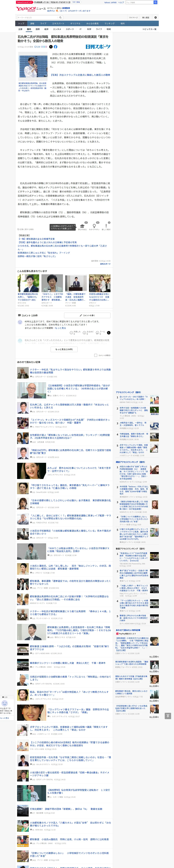Open the トピックス一覧 link
Viewport: 174px width, 868px height.
tap(149, 29)
